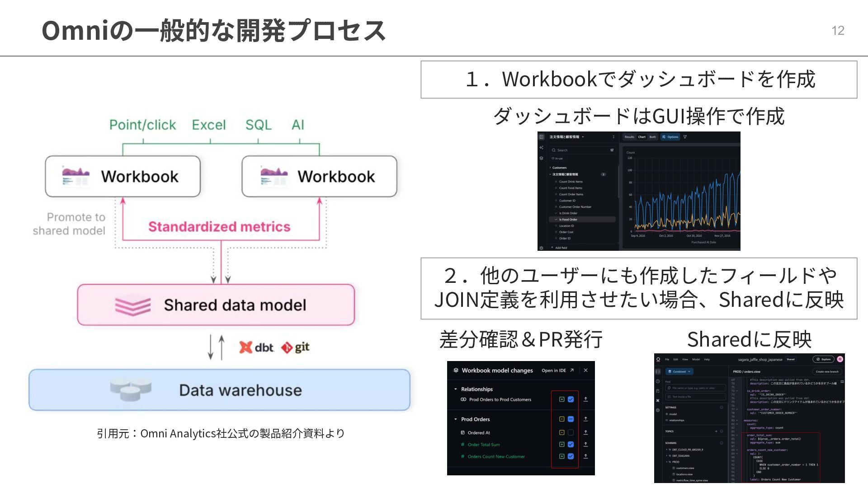
Task: Click the history clock icon in IDE sidebar
Action: [658, 381]
